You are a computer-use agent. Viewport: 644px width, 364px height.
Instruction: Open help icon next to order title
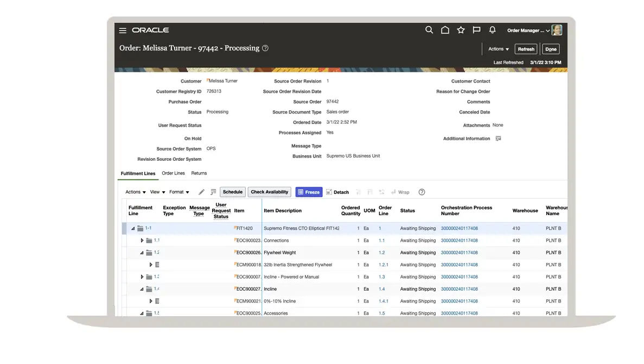pos(265,48)
